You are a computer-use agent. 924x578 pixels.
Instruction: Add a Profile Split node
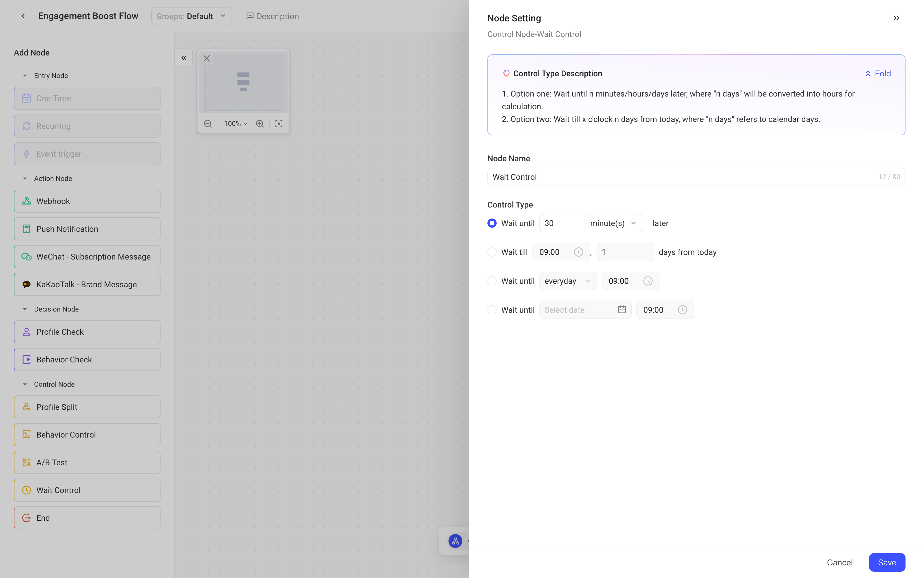87,407
